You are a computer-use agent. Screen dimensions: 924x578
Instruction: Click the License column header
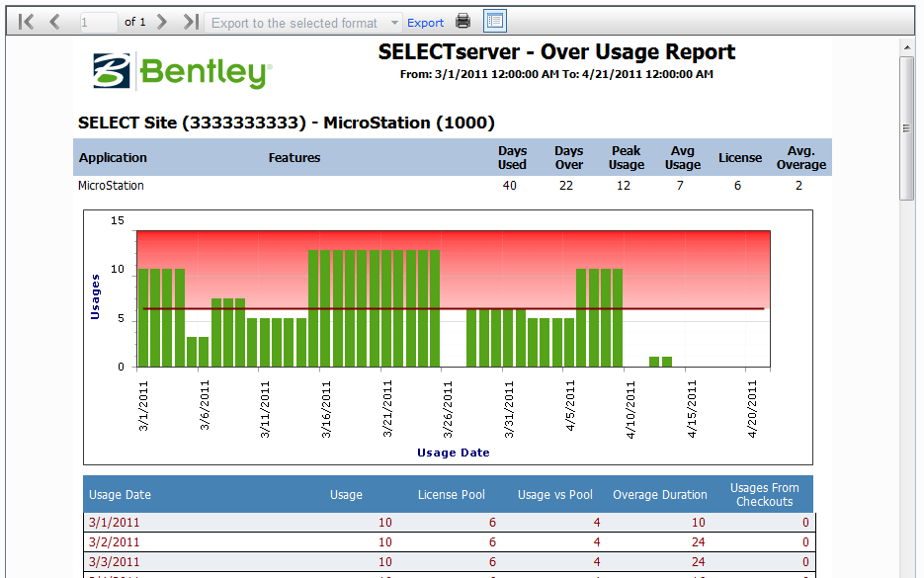point(739,158)
